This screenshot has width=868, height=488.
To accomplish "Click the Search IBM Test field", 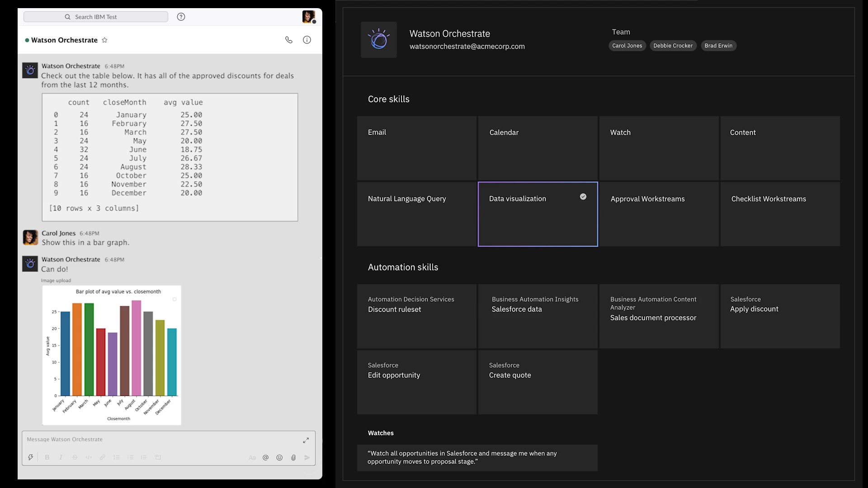I will point(96,17).
